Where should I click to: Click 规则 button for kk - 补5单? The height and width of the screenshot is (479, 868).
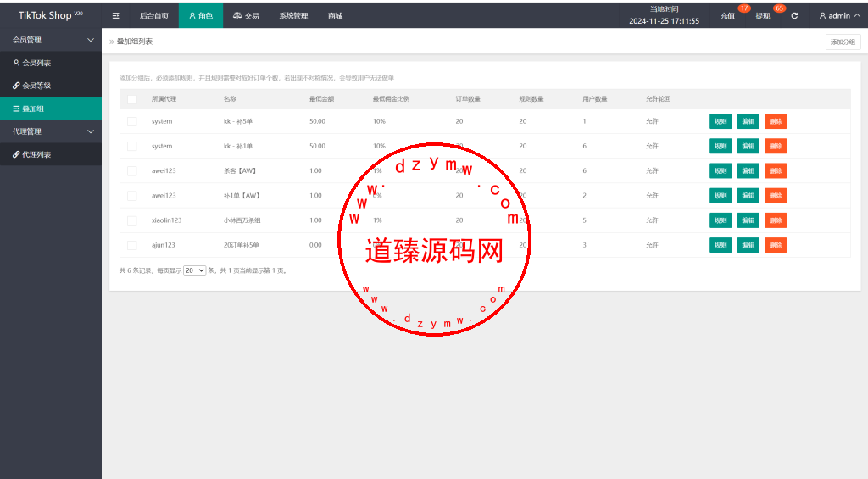(721, 121)
